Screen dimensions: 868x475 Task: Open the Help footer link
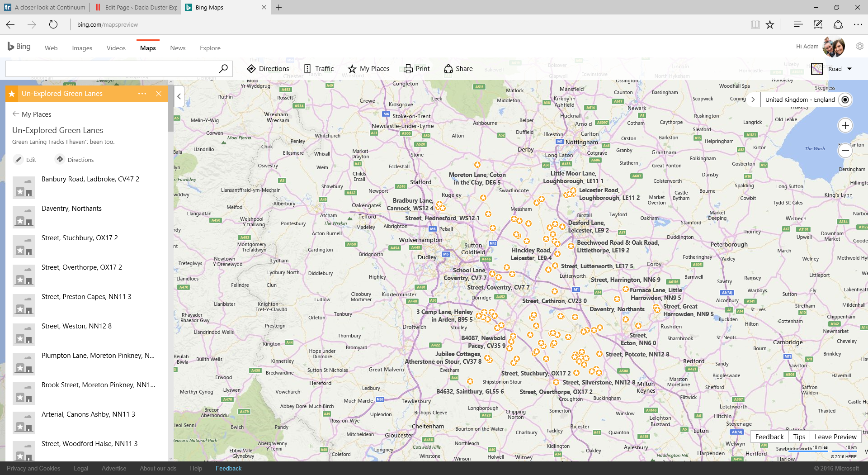pyautogui.click(x=196, y=468)
